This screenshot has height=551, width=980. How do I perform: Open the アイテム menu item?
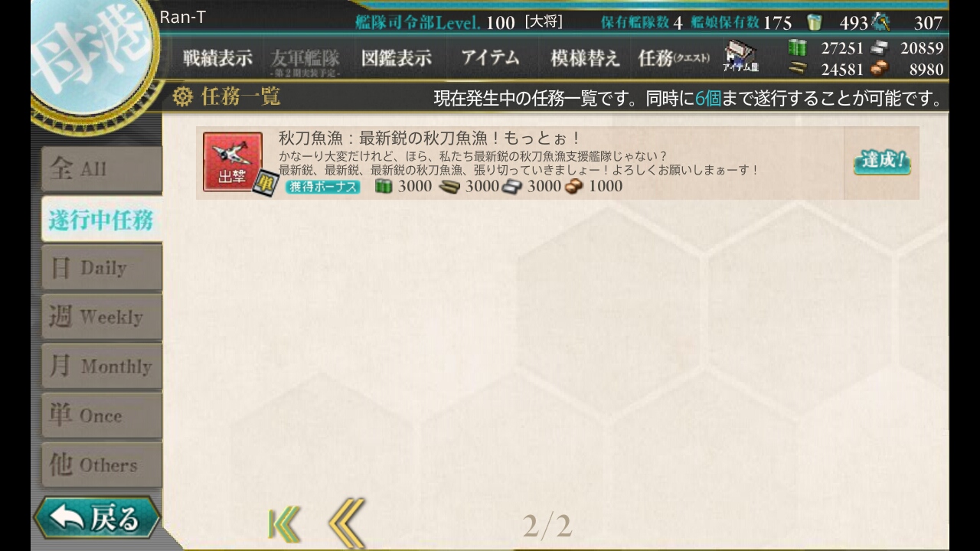pyautogui.click(x=491, y=57)
